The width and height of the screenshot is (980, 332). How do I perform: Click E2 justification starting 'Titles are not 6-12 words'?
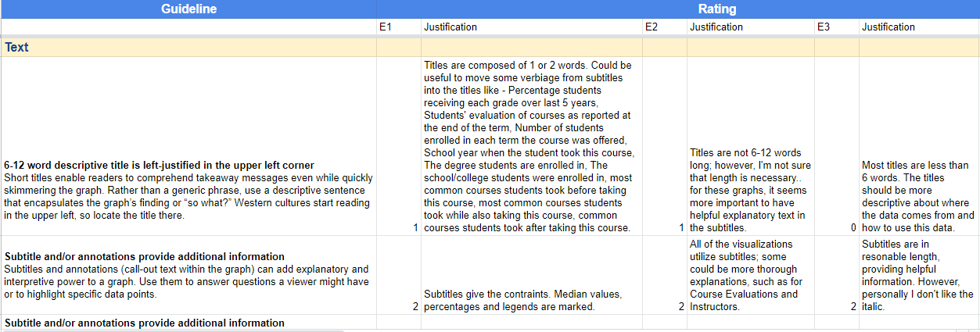(750, 190)
